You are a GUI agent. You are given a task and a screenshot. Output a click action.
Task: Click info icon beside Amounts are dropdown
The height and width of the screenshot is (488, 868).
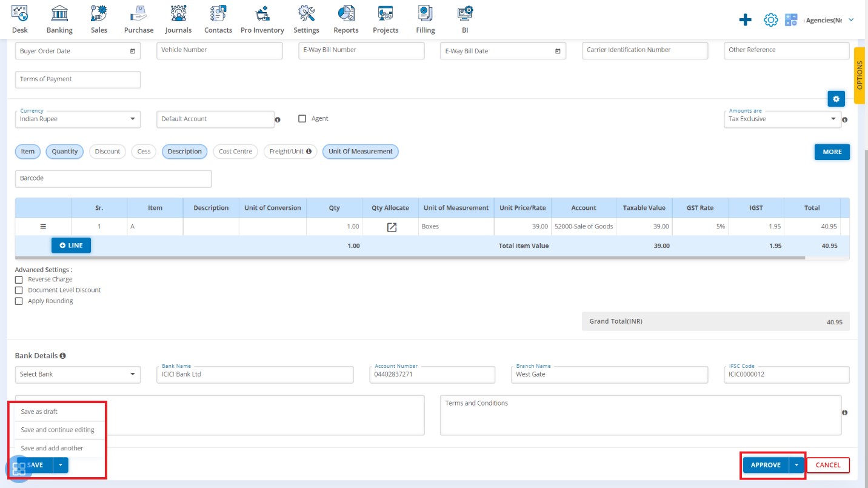tap(845, 120)
